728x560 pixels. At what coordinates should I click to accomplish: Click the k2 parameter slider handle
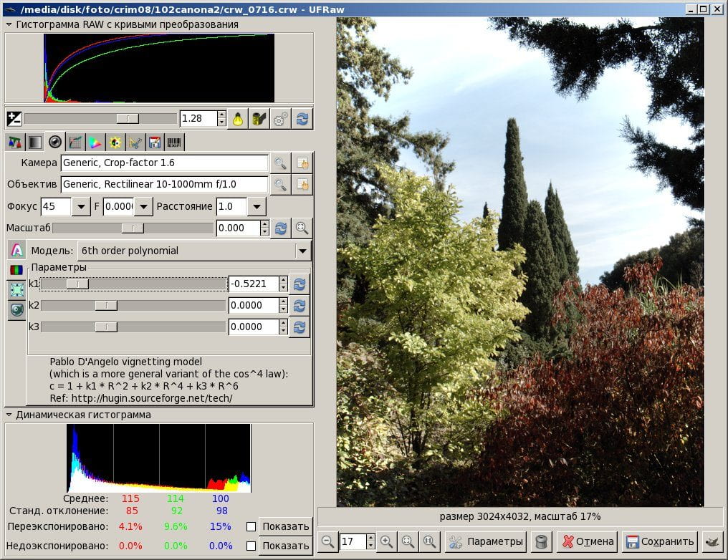pos(106,305)
